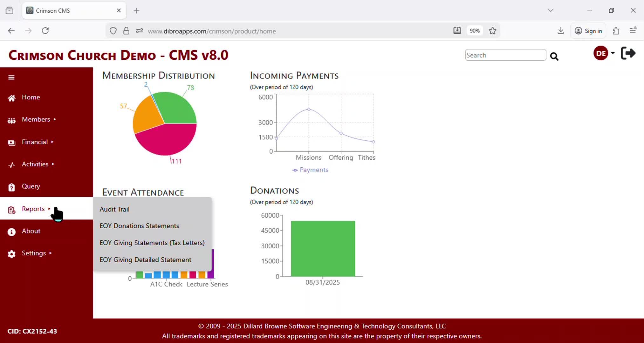Image resolution: width=644 pixels, height=343 pixels.
Task: Open Audit Trail report
Action: [114, 209]
